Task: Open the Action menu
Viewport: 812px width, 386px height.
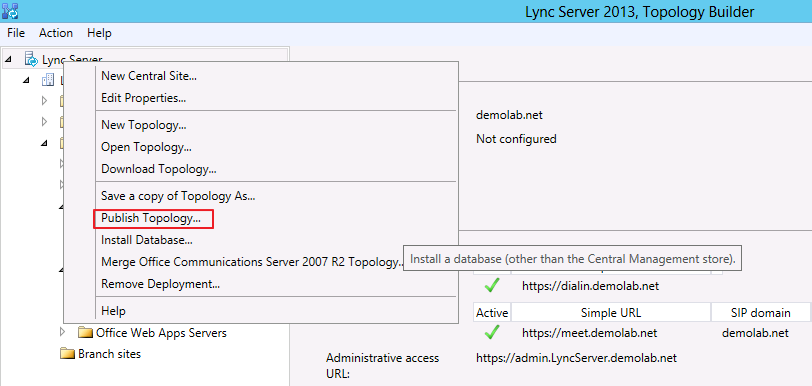Action: 55,33
